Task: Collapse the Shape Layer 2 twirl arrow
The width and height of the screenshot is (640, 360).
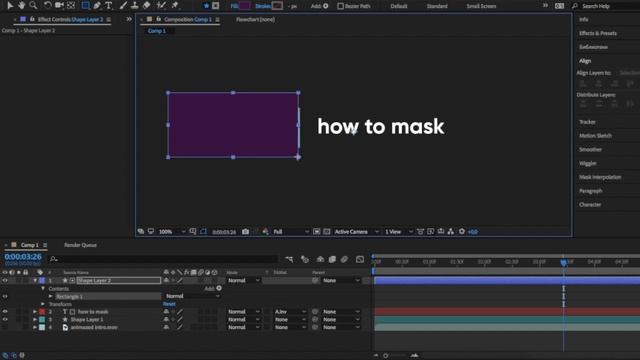Action: [35, 280]
